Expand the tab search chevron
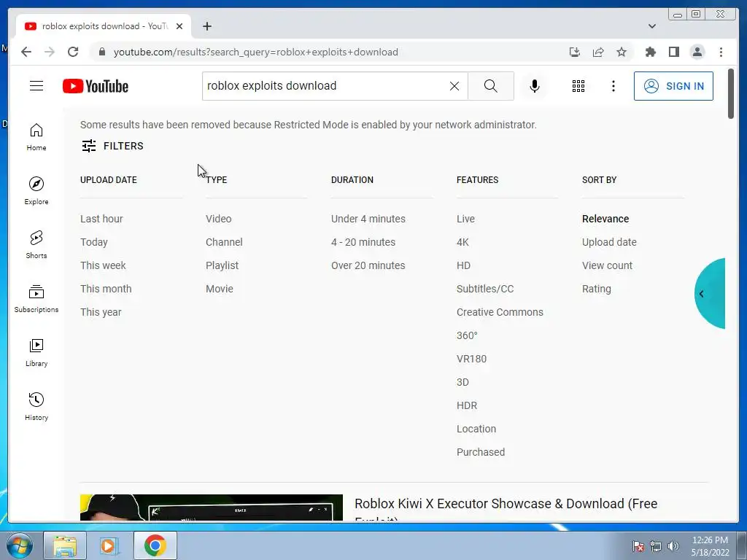Screen dimensions: 747x560 pyautogui.click(x=652, y=26)
